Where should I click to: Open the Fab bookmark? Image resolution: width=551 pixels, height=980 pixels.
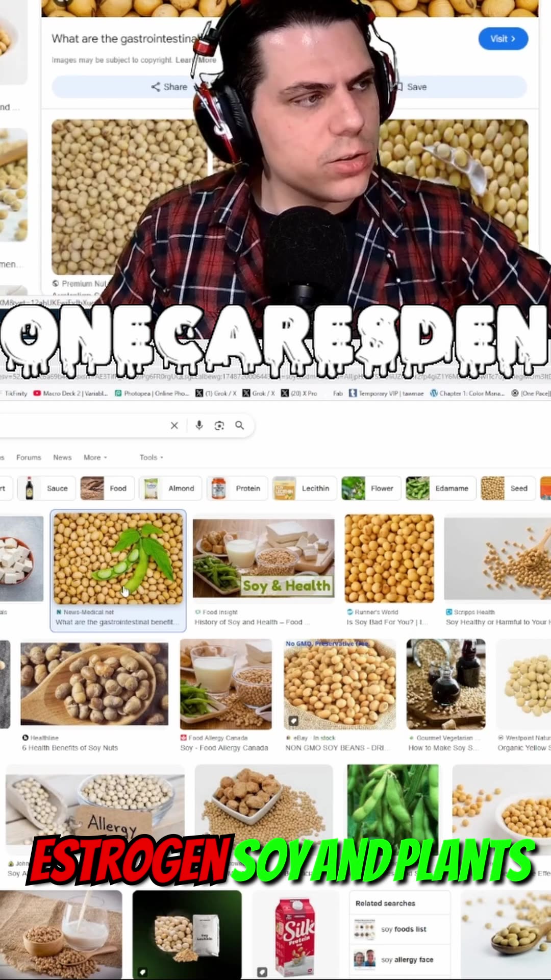[337, 393]
